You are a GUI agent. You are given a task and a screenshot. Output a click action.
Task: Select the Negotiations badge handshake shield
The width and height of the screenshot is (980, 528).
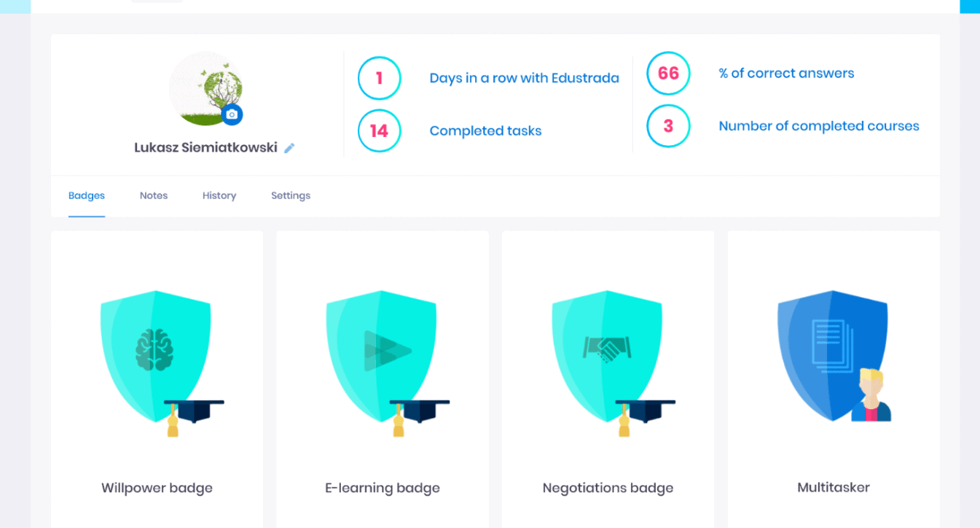pyautogui.click(x=608, y=357)
